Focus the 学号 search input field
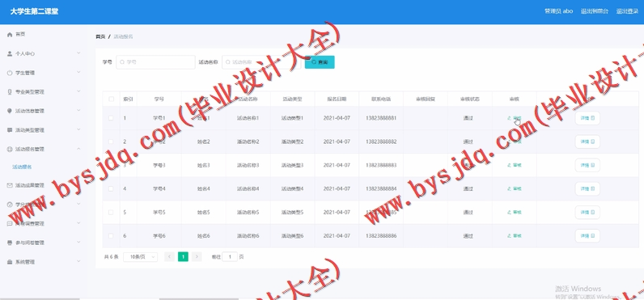Viewport: 644px width, 300px height. point(155,62)
